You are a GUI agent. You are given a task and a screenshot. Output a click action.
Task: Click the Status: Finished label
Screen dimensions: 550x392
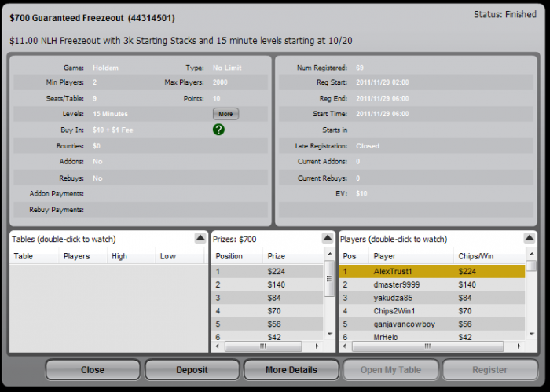point(505,14)
